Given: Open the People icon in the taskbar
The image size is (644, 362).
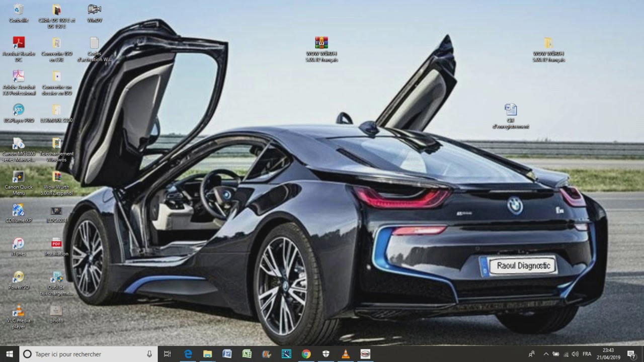Looking at the screenshot, I should [x=531, y=354].
